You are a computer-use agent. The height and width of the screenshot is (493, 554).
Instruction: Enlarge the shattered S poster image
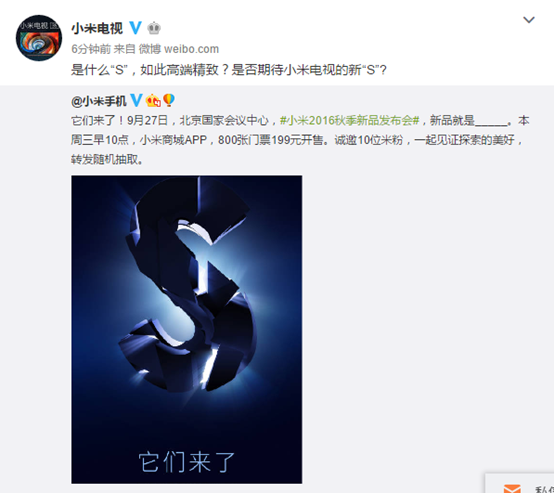tap(187, 329)
